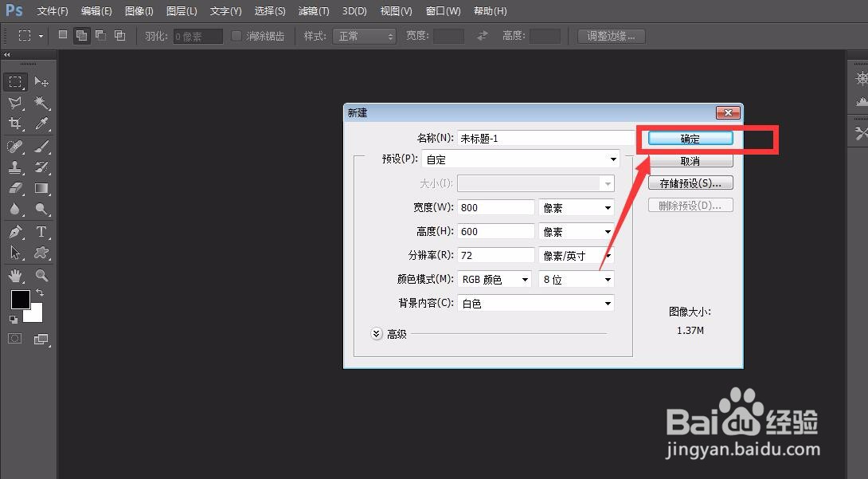Select the Move tool
868x479 pixels.
[x=41, y=81]
